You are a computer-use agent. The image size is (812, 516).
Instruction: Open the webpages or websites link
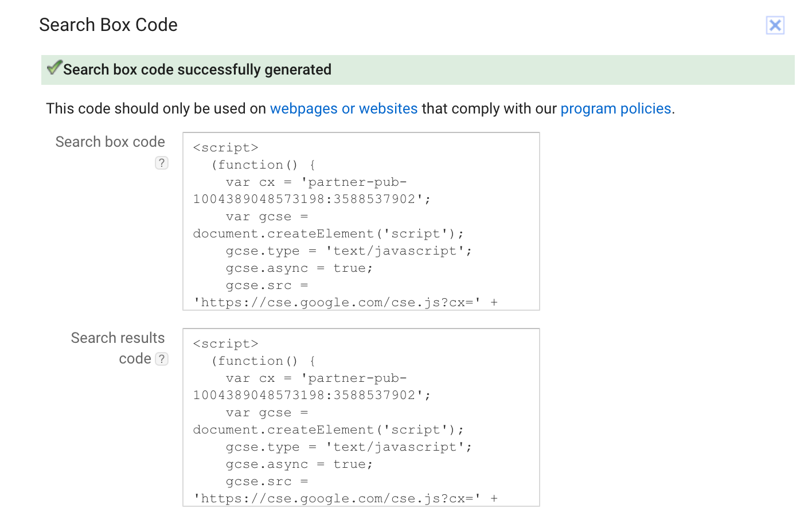343,108
